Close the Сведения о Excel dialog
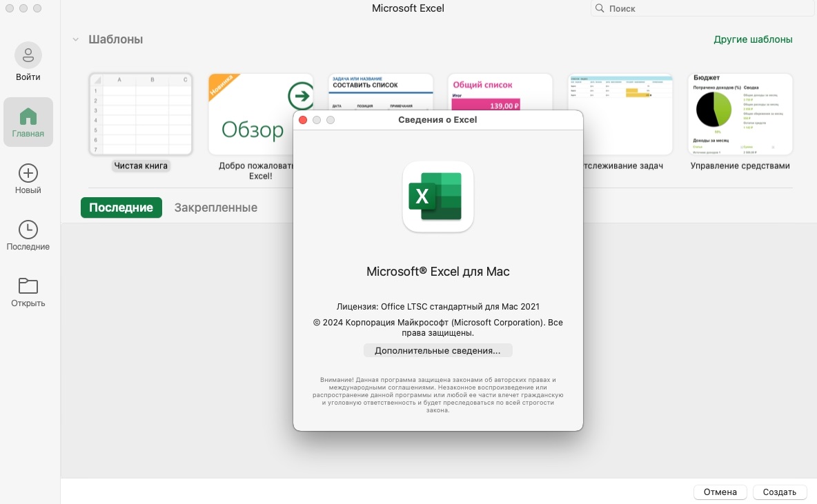This screenshot has height=504, width=817. click(303, 120)
